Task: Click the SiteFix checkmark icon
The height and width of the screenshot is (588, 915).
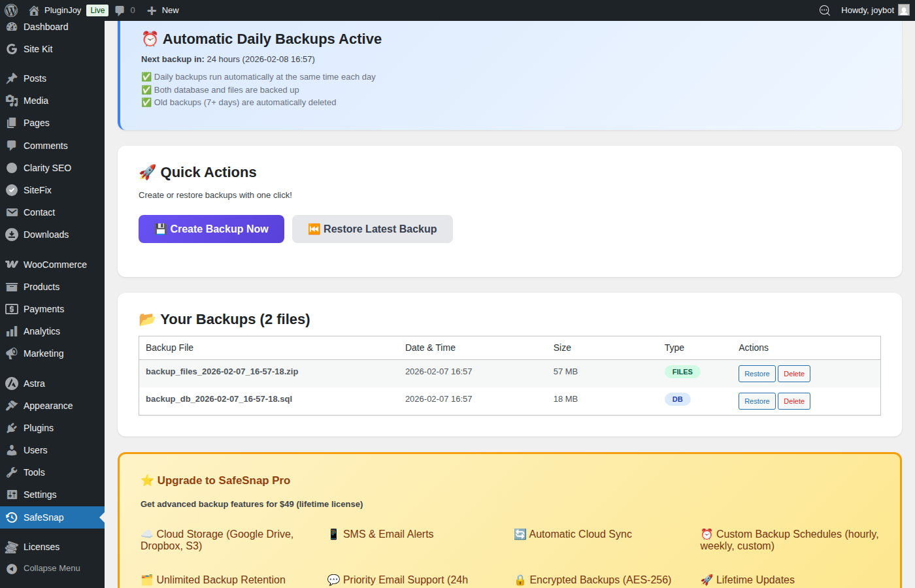Action: point(12,190)
